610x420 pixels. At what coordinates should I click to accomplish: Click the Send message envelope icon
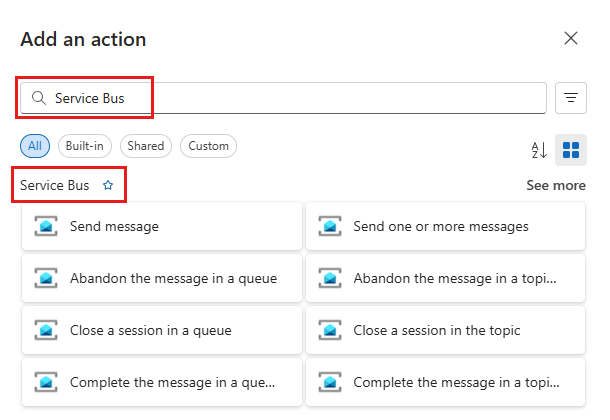pyautogui.click(x=46, y=227)
